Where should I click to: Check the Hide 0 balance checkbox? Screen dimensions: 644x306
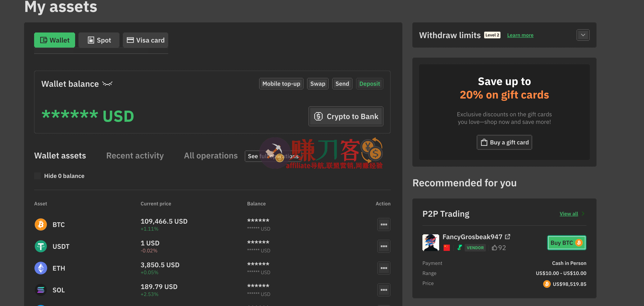point(37,176)
